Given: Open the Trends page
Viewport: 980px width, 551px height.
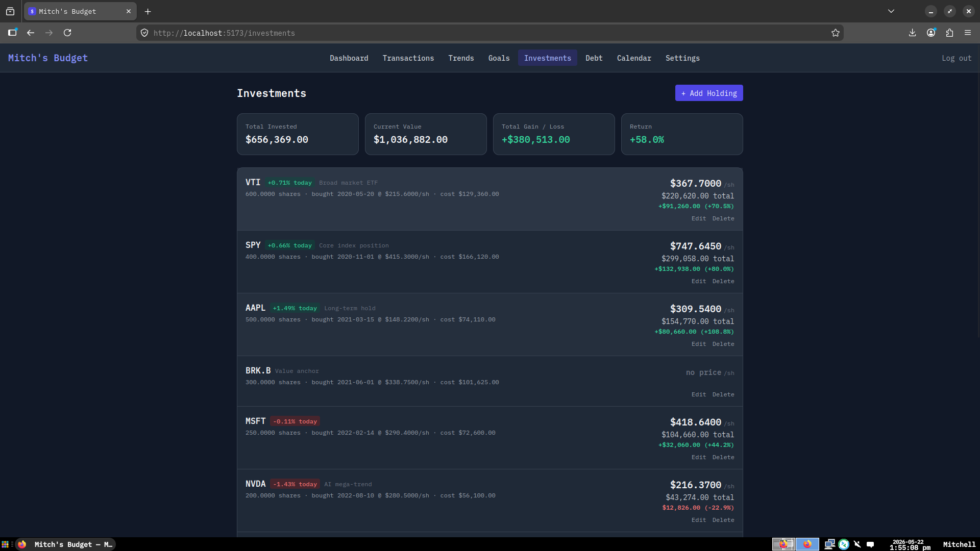Looking at the screenshot, I should (x=461, y=58).
